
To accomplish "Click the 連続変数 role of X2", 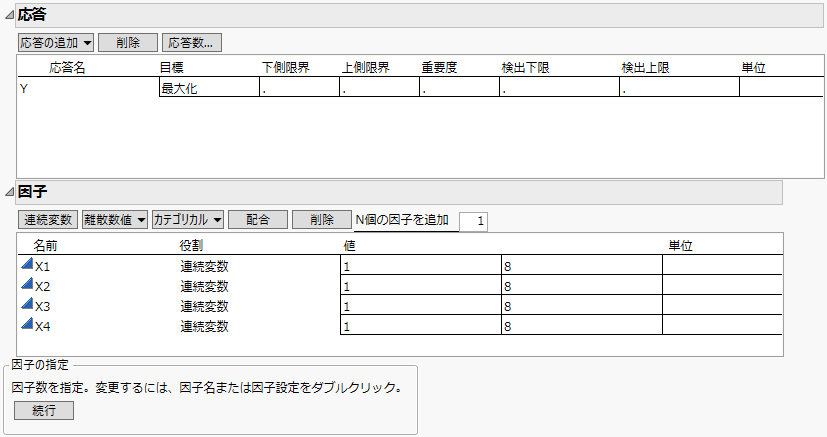I will 204,287.
